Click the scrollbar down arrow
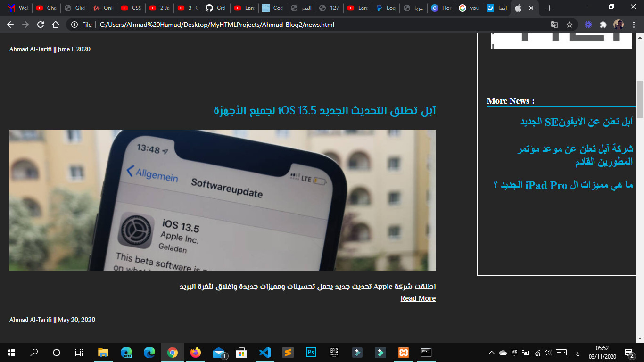Image resolution: width=644 pixels, height=362 pixels. (640, 338)
